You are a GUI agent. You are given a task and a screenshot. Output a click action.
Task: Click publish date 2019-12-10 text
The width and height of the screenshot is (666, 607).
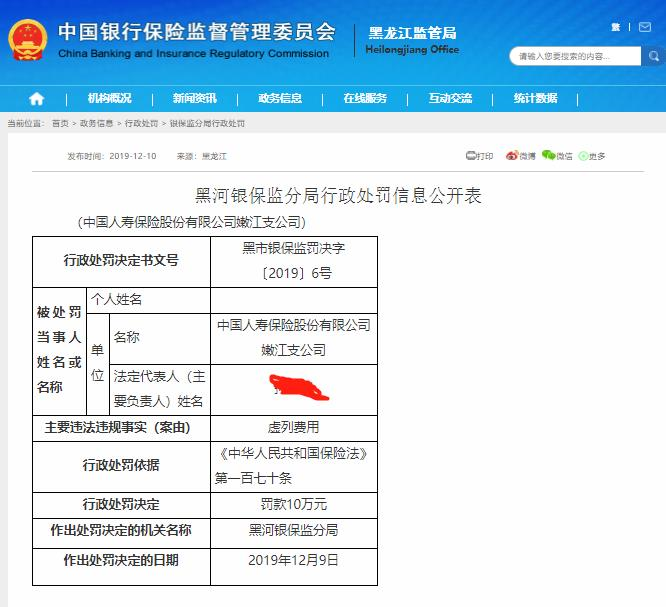click(133, 156)
